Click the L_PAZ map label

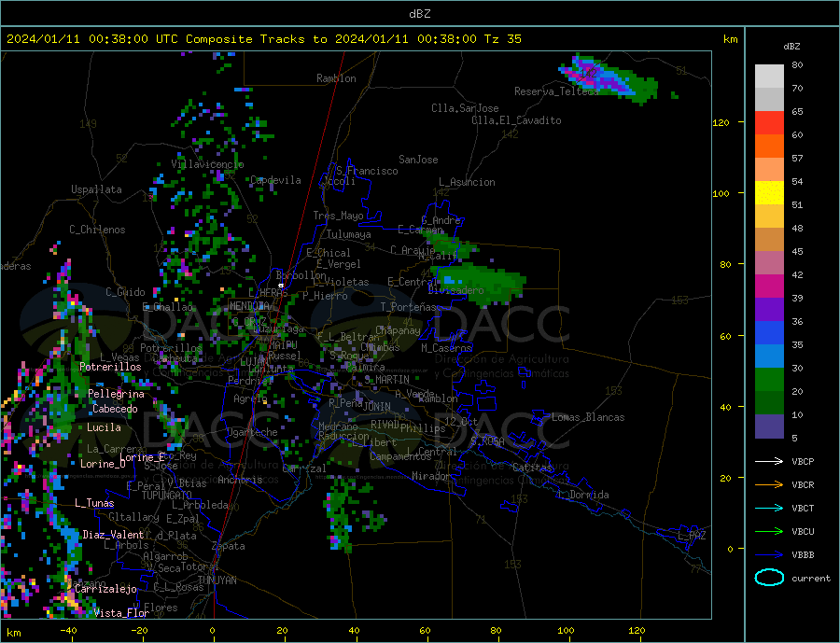coord(692,536)
